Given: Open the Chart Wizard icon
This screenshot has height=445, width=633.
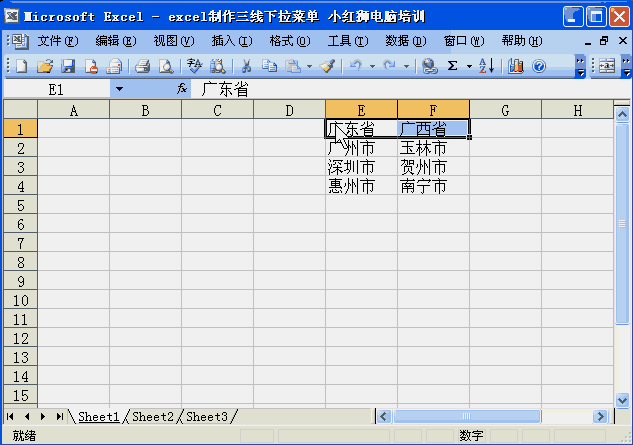Looking at the screenshot, I should (516, 65).
